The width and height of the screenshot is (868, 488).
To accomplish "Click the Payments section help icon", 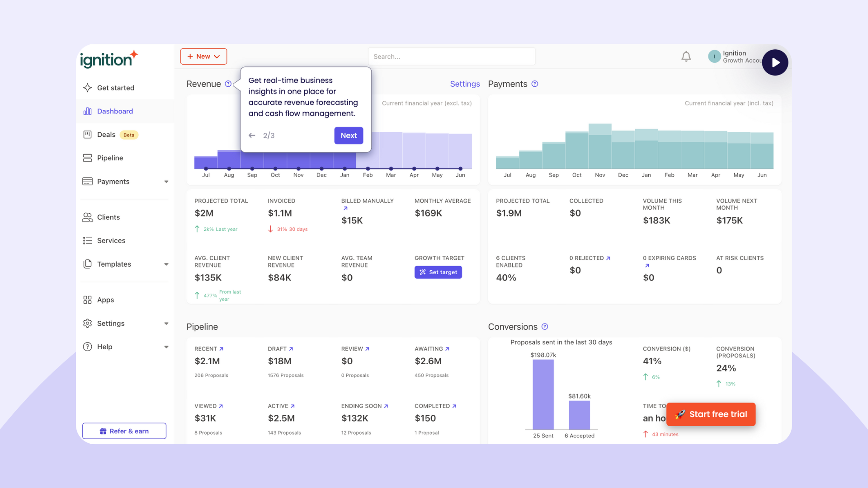I will tap(535, 84).
